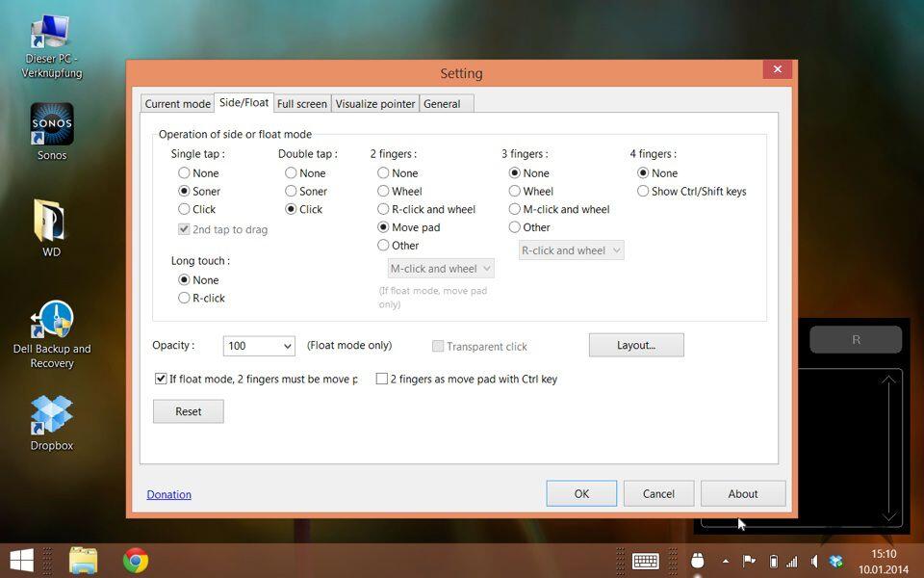
Task: Open the Opacity dropdown showing 100
Action: (259, 346)
